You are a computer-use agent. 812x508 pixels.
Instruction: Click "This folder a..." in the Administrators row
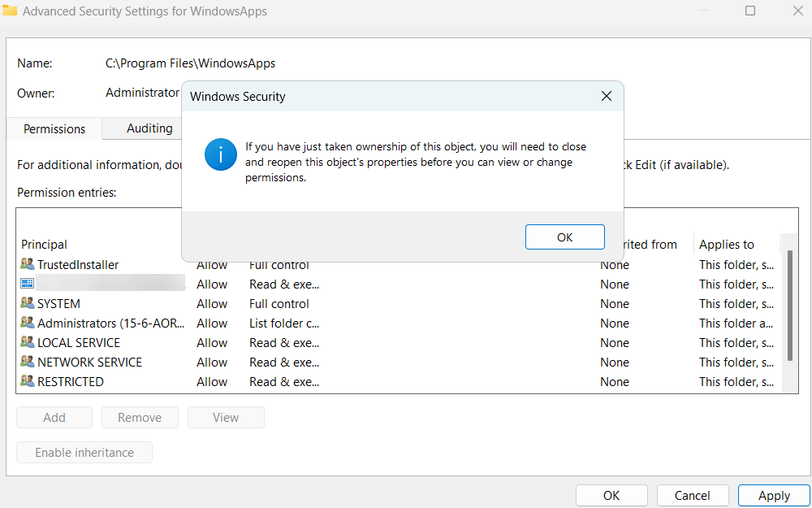click(x=736, y=323)
